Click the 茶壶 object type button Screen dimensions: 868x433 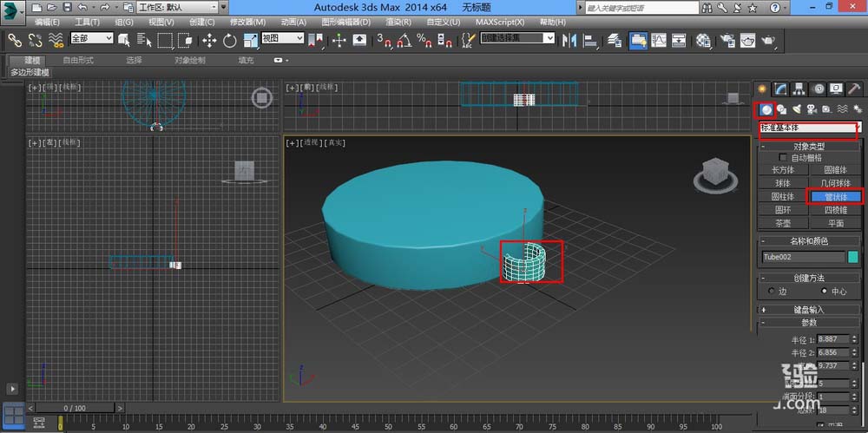pos(783,223)
